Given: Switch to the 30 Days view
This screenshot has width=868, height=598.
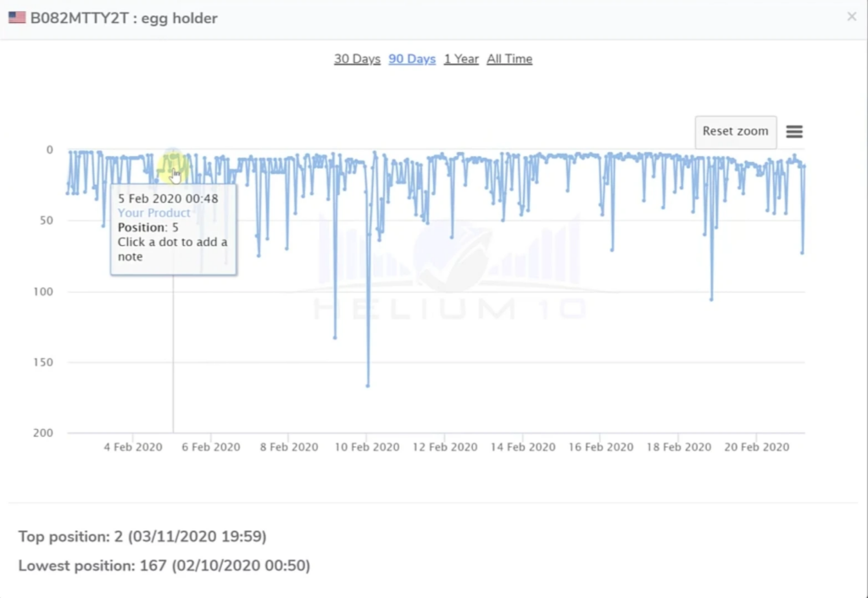Looking at the screenshot, I should coord(357,59).
